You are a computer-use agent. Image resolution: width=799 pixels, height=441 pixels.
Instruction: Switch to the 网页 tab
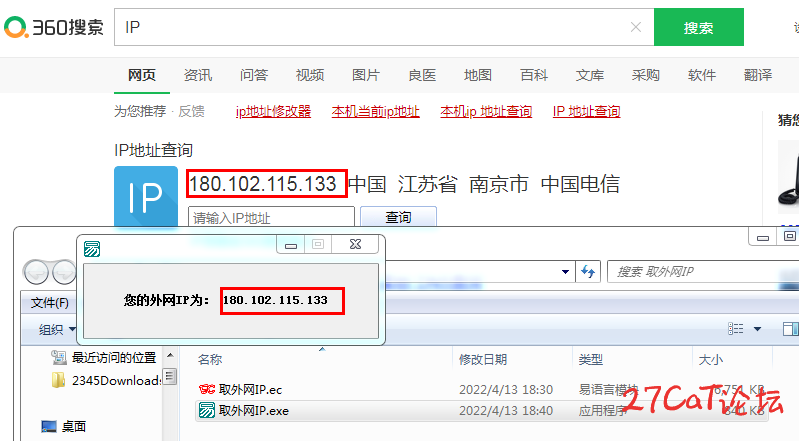click(x=142, y=75)
